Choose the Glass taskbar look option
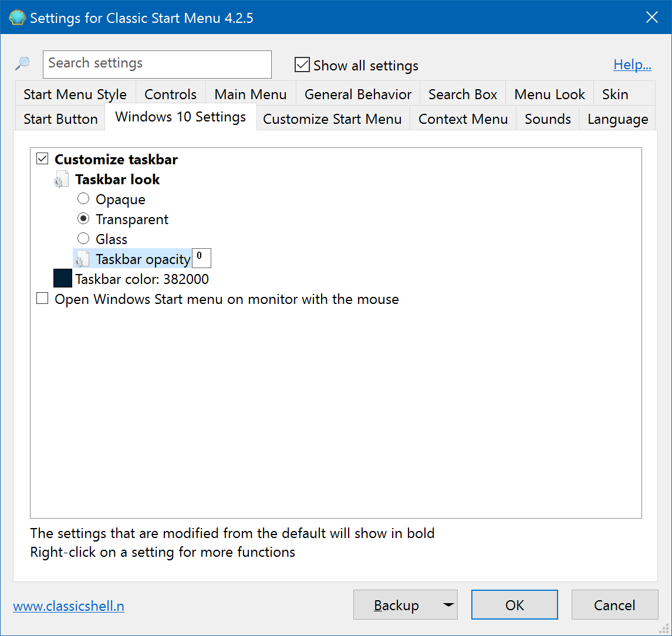 click(x=83, y=238)
